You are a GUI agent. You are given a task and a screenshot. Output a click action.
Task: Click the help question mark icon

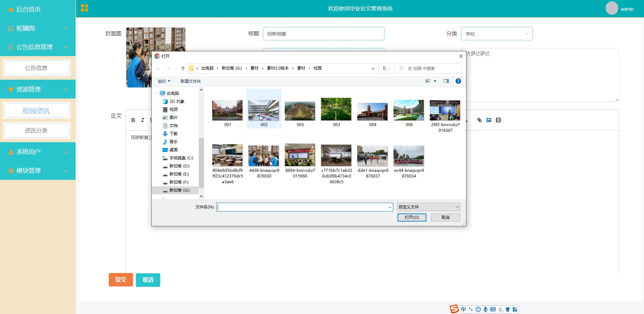coord(458,81)
